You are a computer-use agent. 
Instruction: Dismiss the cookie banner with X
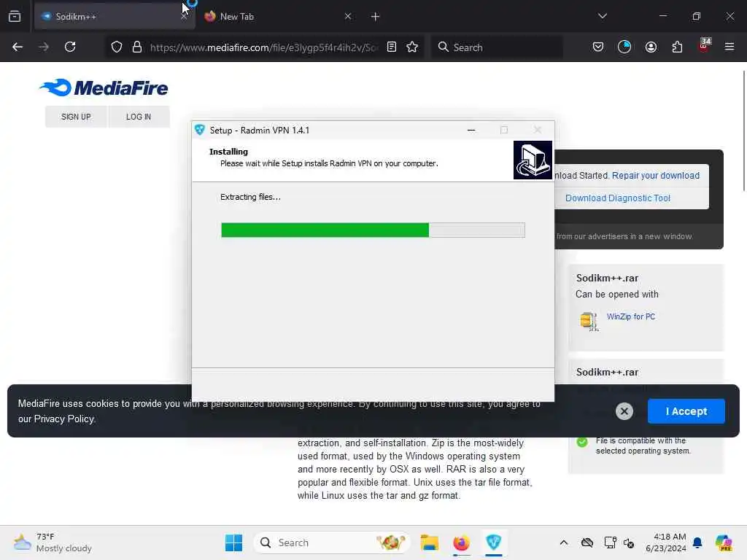[x=624, y=411]
